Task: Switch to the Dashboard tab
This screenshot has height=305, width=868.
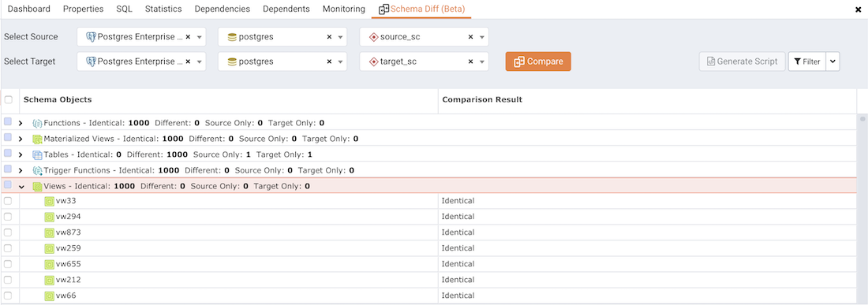Action: coord(28,9)
